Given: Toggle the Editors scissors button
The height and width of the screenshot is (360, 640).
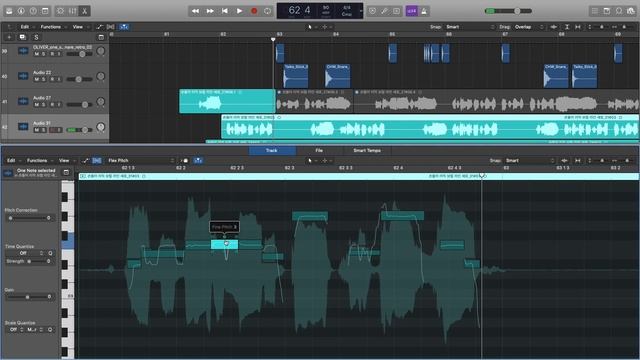Looking at the screenshot, I should point(84,11).
